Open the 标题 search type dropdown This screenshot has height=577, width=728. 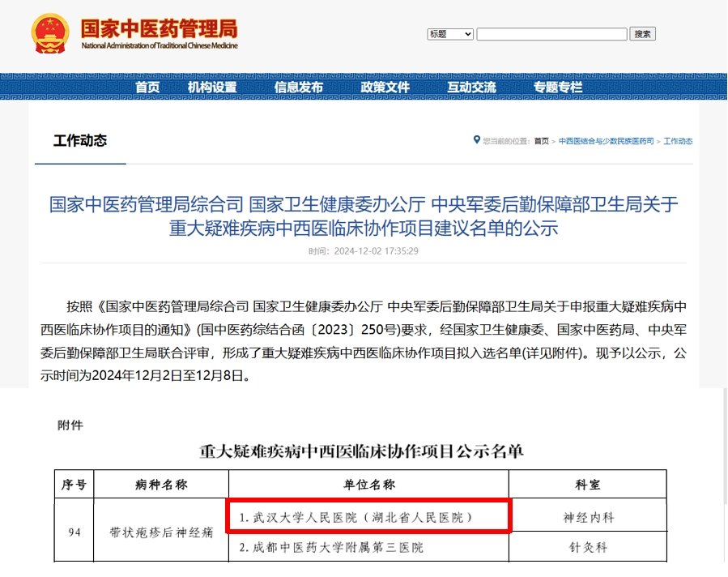(x=450, y=34)
